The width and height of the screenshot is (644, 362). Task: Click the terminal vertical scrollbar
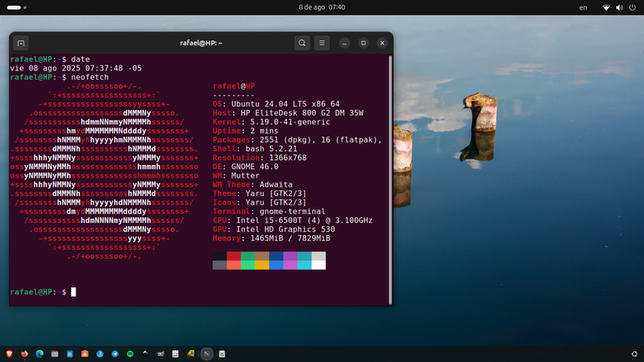(390, 180)
